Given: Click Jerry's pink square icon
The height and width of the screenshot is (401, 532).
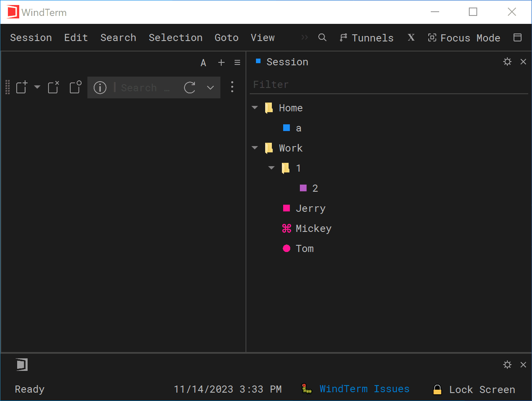Looking at the screenshot, I should (x=286, y=208).
